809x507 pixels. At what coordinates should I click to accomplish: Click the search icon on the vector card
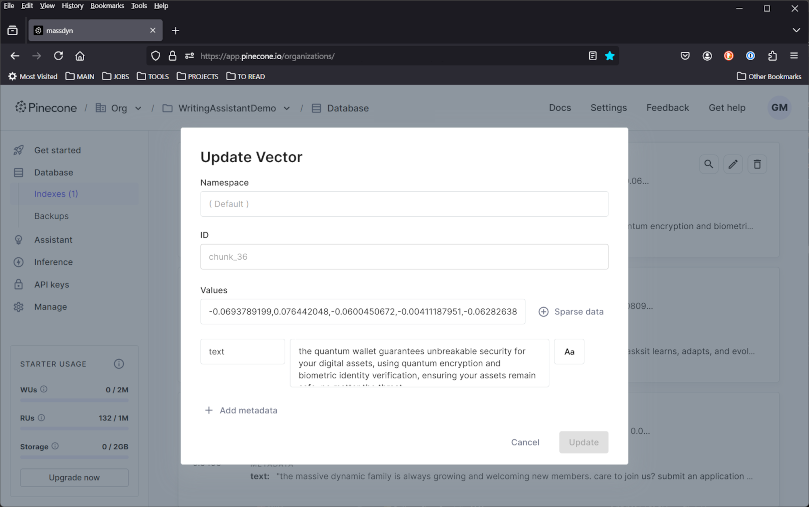[x=709, y=164]
